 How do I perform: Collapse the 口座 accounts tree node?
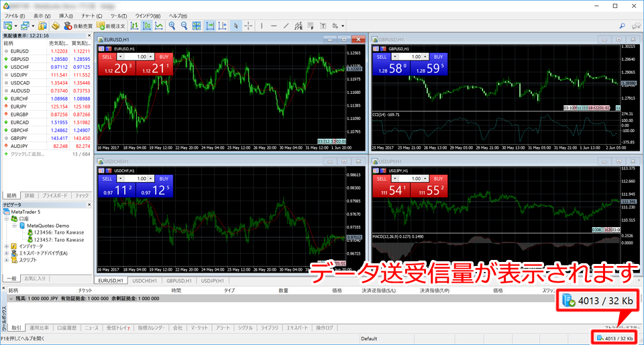(7, 218)
